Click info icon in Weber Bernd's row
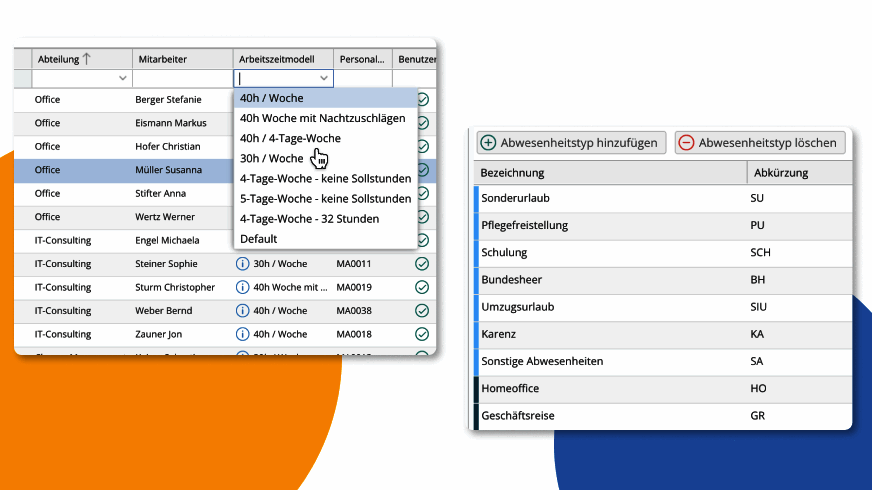This screenshot has height=490, width=872. tap(242, 310)
